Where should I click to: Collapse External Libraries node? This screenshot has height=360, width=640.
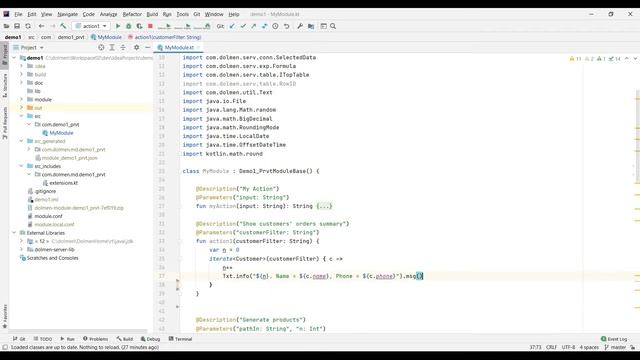[15, 233]
